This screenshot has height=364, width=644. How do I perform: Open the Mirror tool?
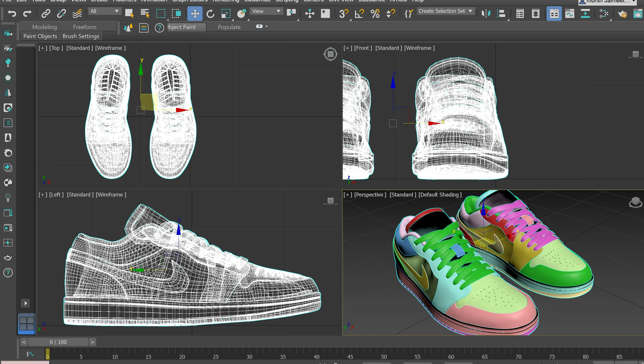(486, 13)
